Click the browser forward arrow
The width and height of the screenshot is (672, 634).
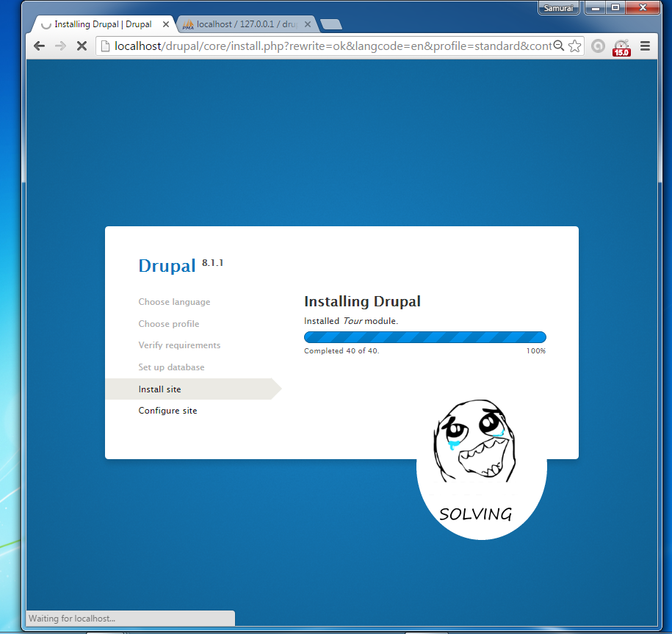tap(60, 46)
